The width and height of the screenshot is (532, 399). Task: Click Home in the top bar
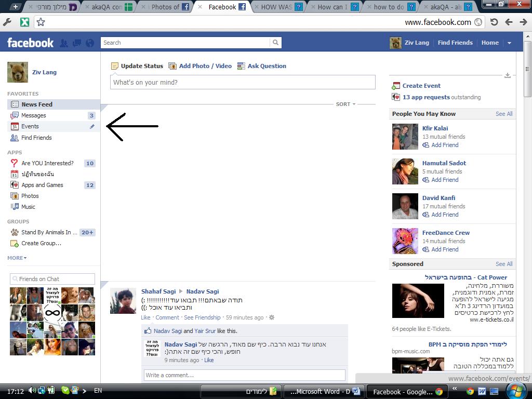point(490,43)
